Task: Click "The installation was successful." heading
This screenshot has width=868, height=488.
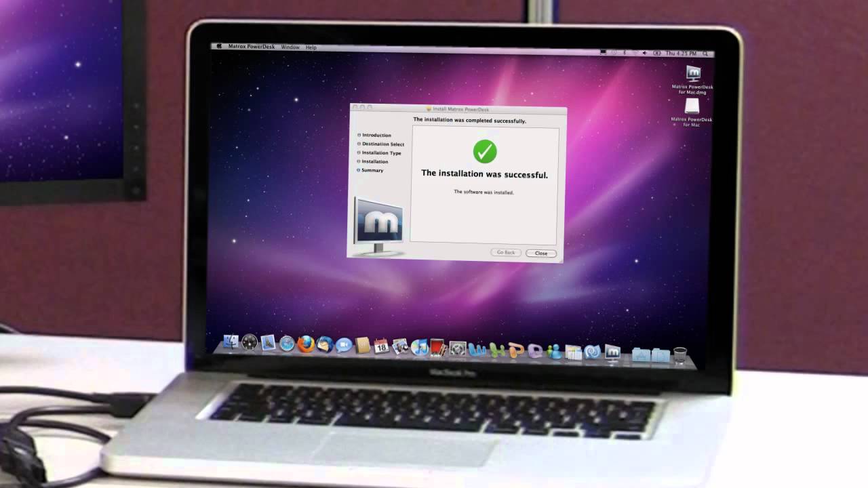Action: (485, 174)
